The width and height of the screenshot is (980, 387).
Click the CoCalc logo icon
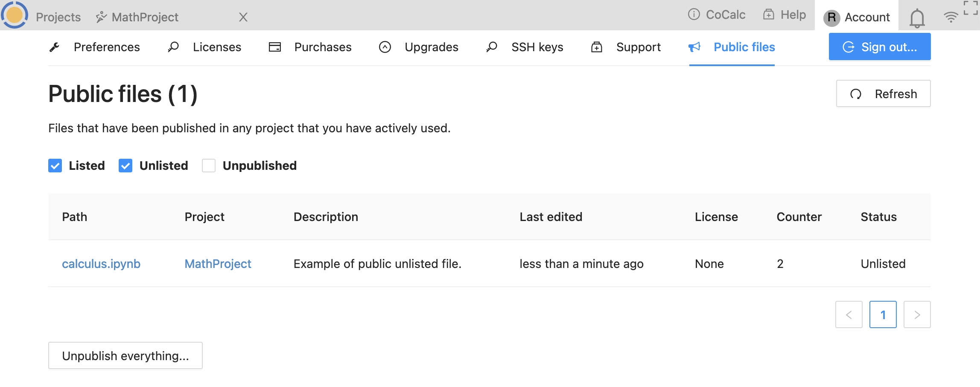pyautogui.click(x=15, y=15)
